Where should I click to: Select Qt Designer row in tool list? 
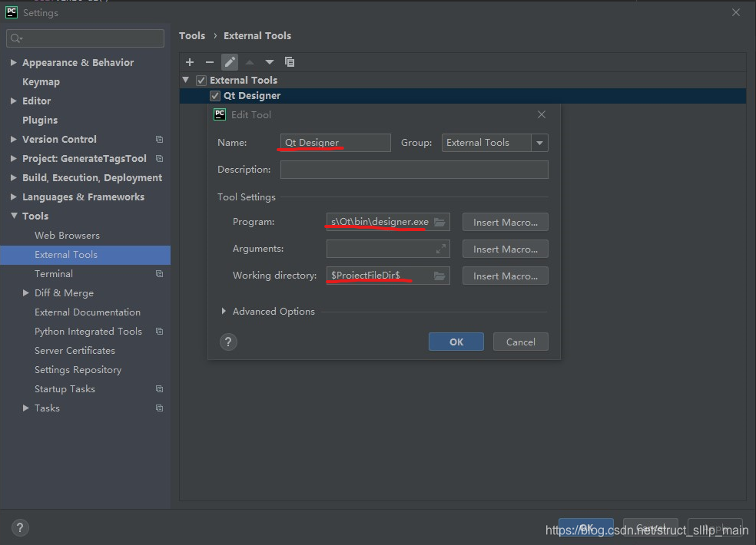[x=463, y=96]
